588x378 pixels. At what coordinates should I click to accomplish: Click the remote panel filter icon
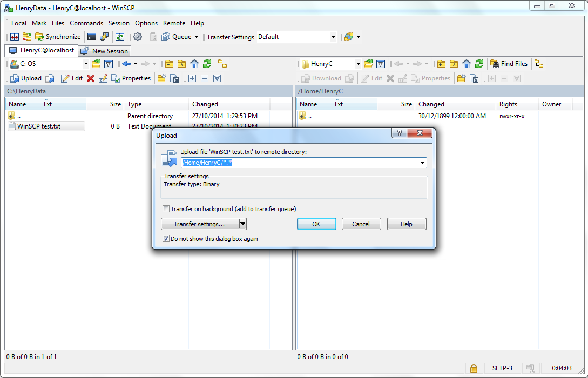tap(381, 64)
